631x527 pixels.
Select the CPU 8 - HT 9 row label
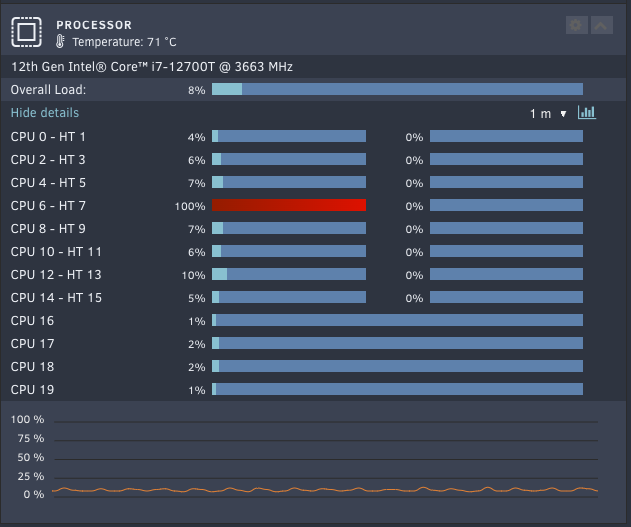tap(48, 229)
